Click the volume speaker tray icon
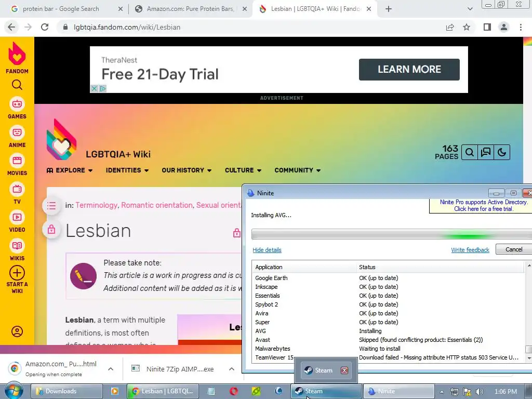The height and width of the screenshot is (399, 532). point(479,392)
